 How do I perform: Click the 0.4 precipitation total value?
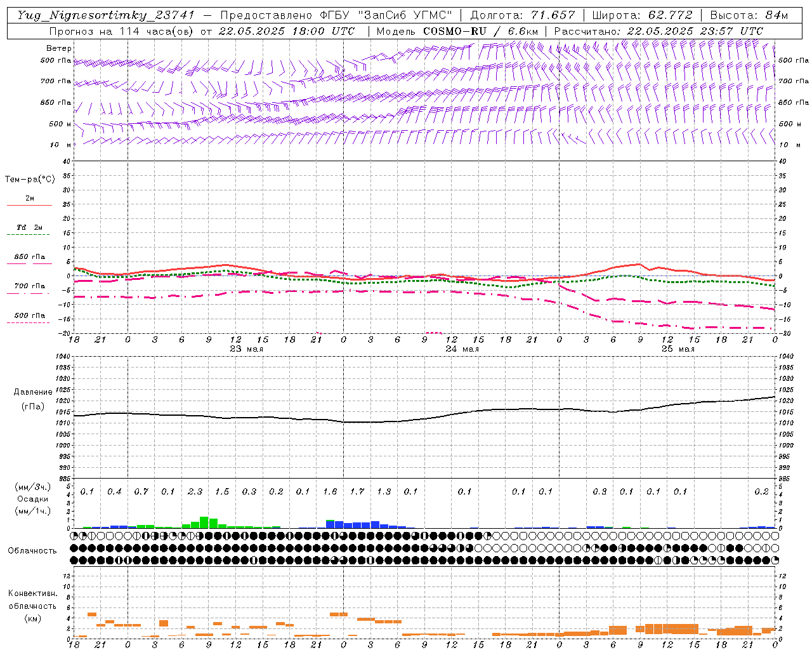tap(114, 492)
